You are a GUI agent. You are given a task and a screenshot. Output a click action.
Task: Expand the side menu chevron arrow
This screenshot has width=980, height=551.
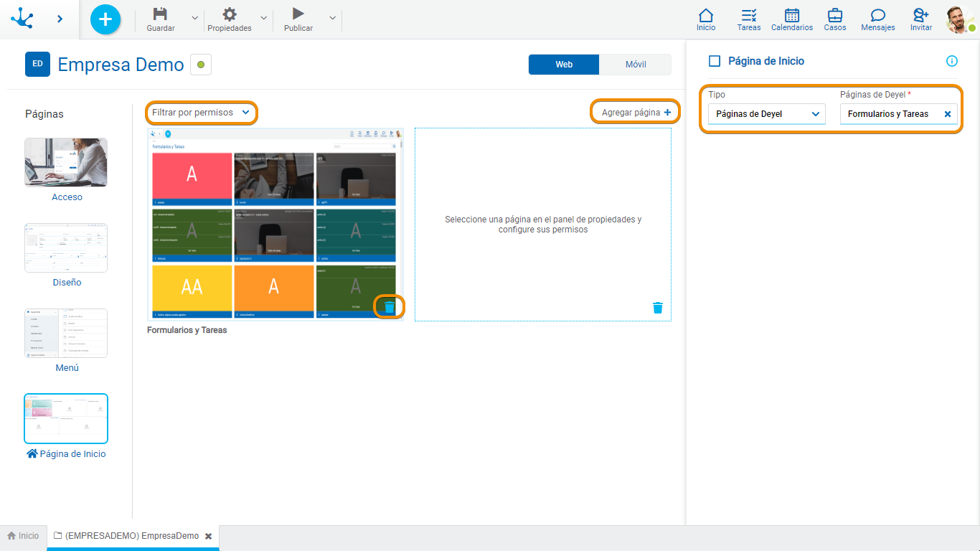tap(60, 19)
